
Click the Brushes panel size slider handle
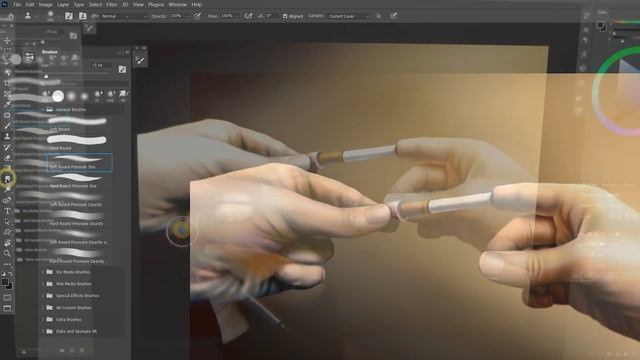pos(46,76)
